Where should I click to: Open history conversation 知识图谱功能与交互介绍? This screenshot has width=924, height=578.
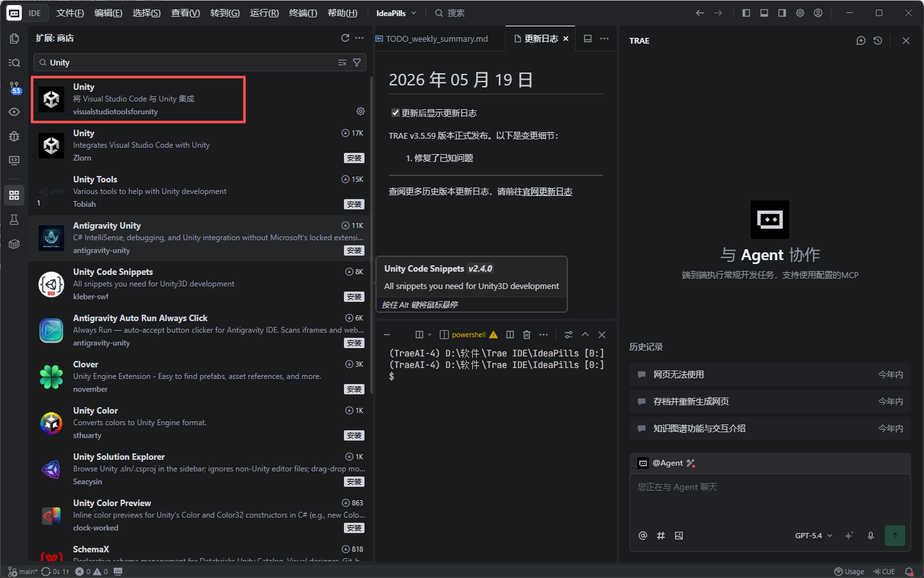point(770,428)
